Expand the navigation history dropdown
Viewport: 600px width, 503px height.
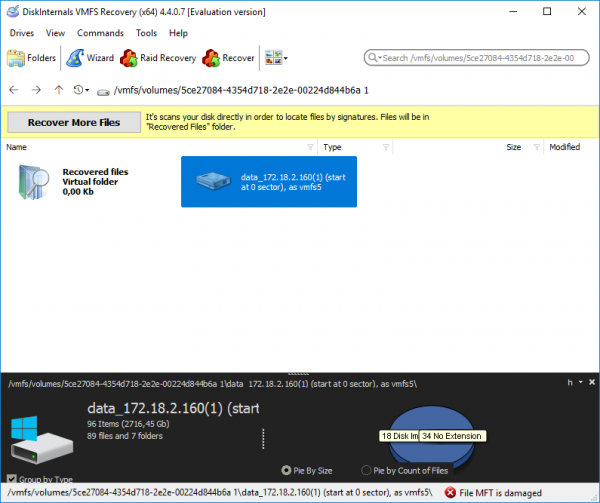(82, 90)
